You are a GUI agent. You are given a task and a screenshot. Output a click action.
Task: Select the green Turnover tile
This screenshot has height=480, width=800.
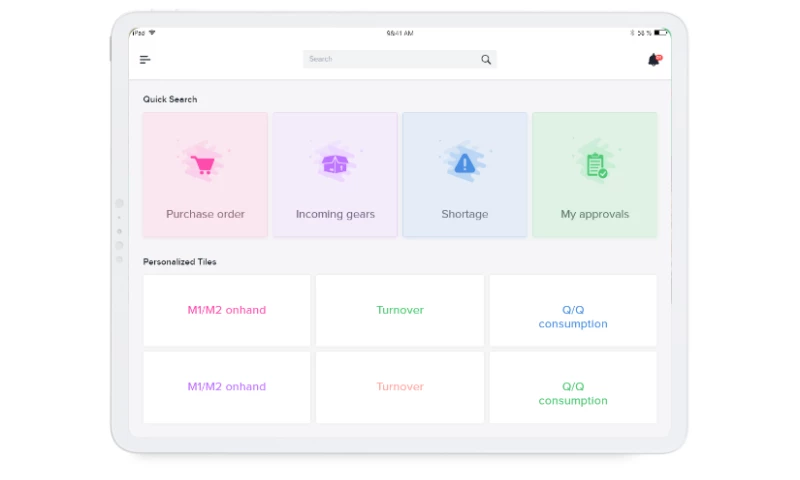click(x=400, y=310)
